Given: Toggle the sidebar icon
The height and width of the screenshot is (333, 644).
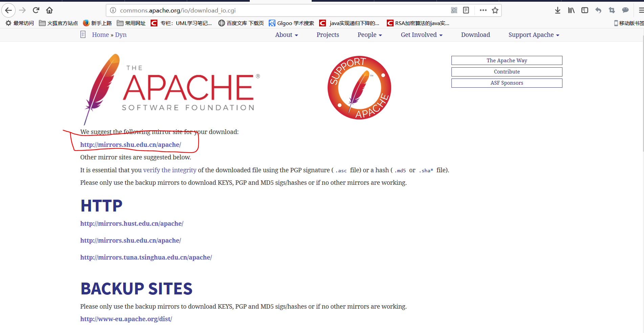Looking at the screenshot, I should pos(585,10).
